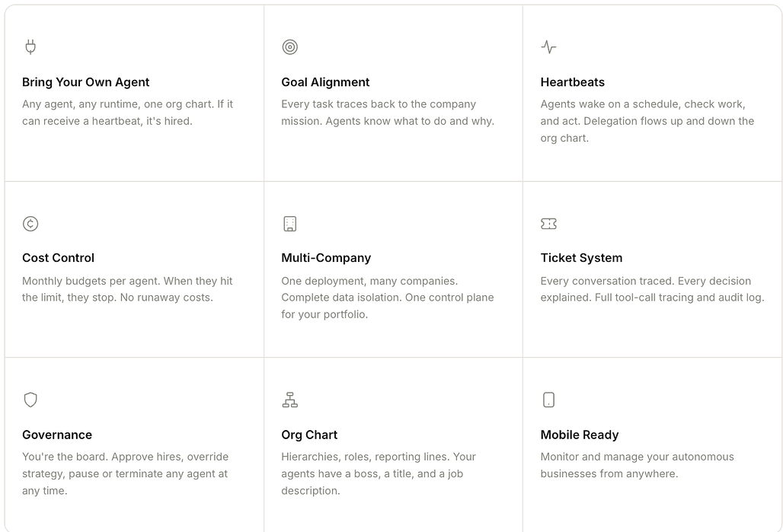Image resolution: width=783 pixels, height=532 pixels.
Task: Click the Goal Alignment heading
Action: pos(325,82)
